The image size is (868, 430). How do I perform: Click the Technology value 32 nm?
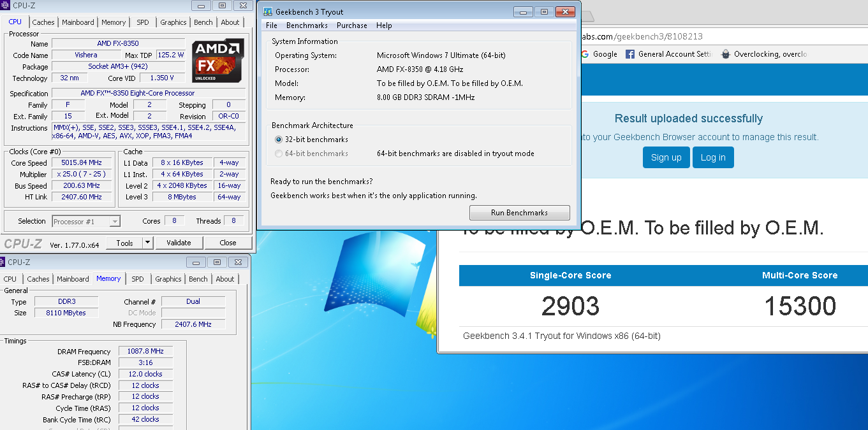pyautogui.click(x=70, y=78)
